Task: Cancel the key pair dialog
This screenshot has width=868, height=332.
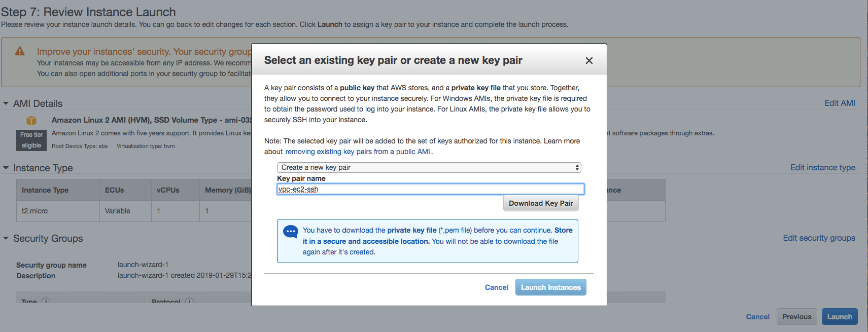Action: pos(496,287)
